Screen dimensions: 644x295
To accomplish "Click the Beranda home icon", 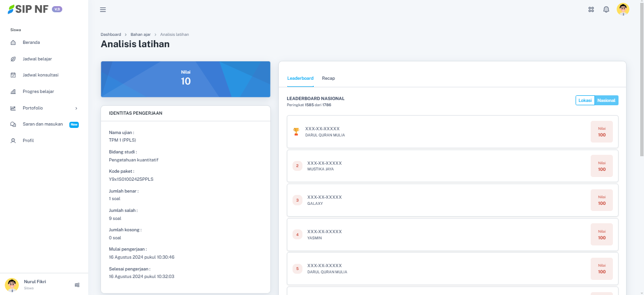I will [x=13, y=42].
